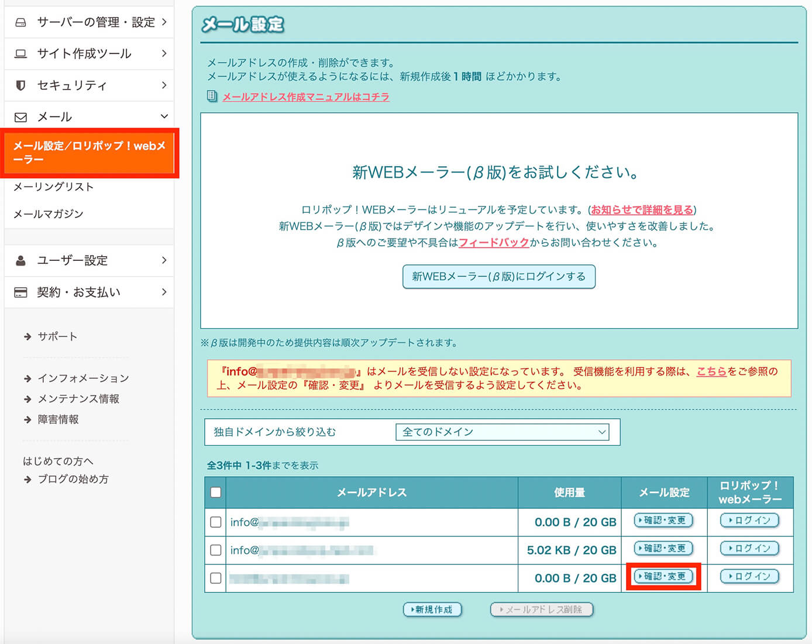This screenshot has width=812, height=644.
Task: Open the メンテナンス情報 link
Action: pyautogui.click(x=78, y=399)
